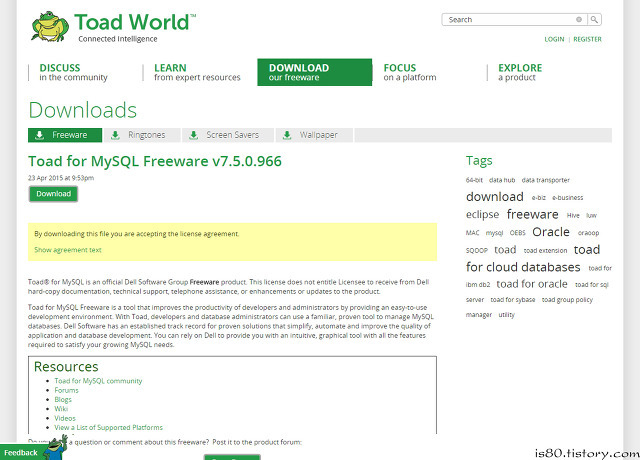Click the e-biz tag
This screenshot has height=460, width=640.
pyautogui.click(x=538, y=198)
